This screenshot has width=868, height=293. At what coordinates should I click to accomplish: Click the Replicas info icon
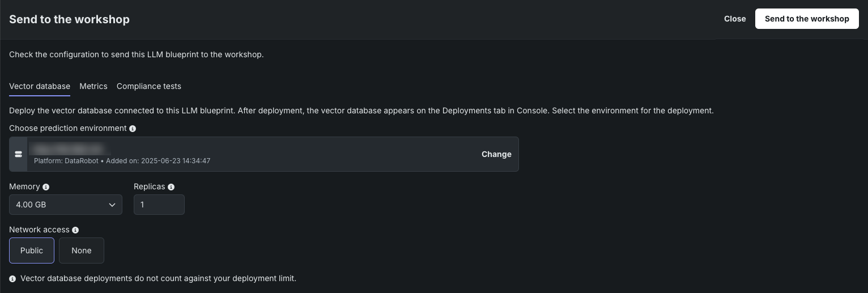click(171, 186)
